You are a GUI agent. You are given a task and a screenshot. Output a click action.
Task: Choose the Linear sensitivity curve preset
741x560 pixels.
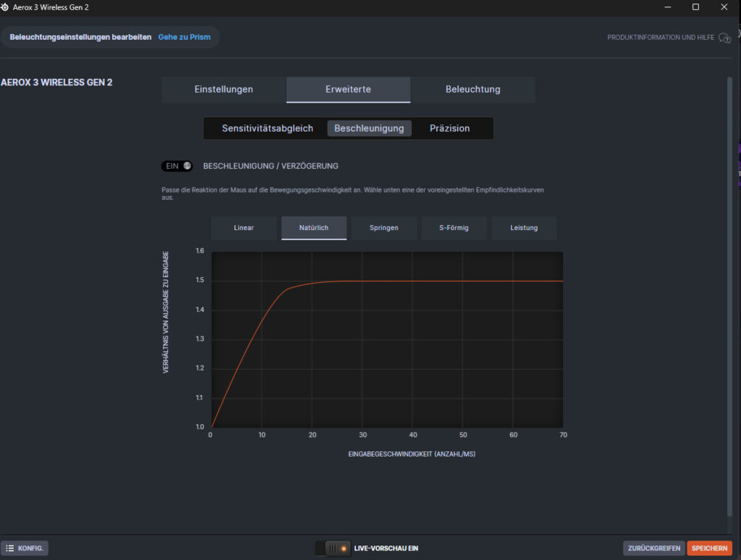[244, 228]
